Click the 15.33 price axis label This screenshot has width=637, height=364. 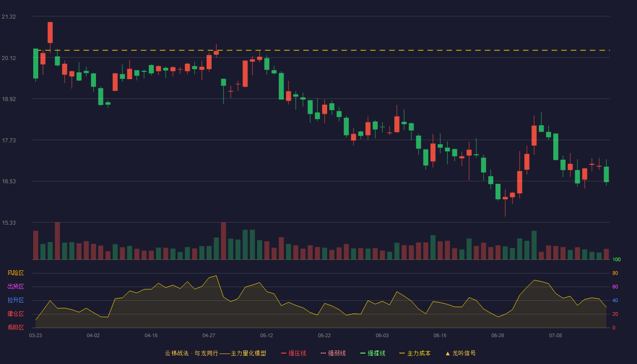pyautogui.click(x=9, y=223)
